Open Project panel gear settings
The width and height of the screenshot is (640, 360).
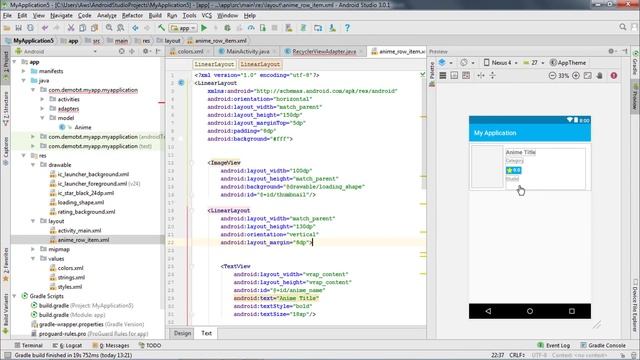coord(145,51)
